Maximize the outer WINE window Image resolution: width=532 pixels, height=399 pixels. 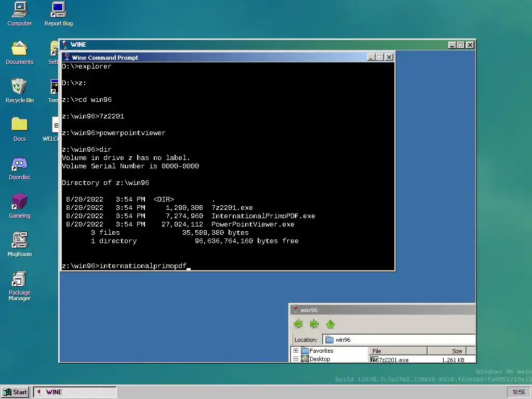pos(460,45)
